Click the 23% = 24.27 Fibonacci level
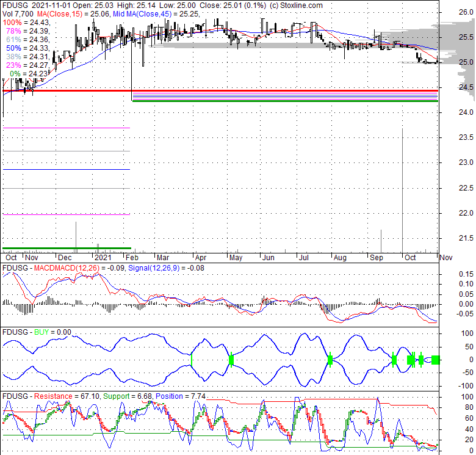The image size is (476, 455). point(29,65)
